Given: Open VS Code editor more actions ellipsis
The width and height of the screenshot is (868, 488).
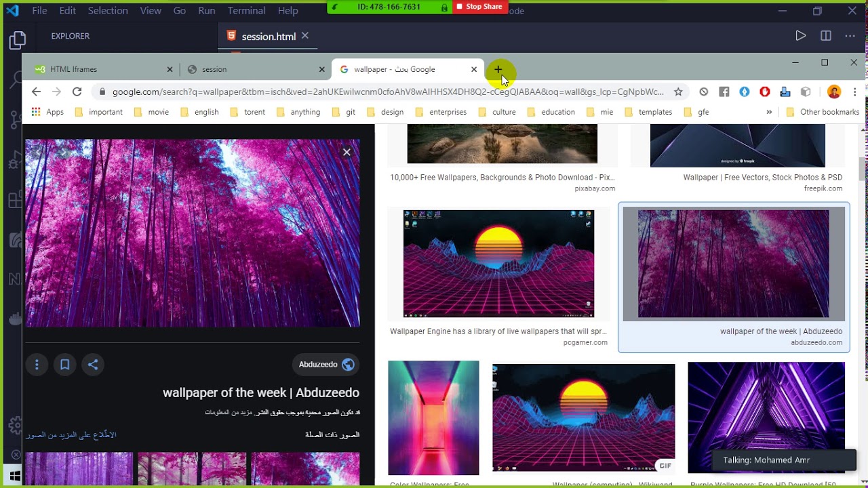Looking at the screenshot, I should point(850,36).
